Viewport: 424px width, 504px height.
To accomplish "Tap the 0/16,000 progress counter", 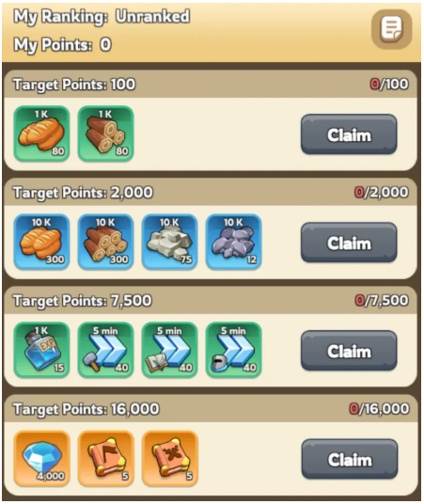I will (379, 409).
